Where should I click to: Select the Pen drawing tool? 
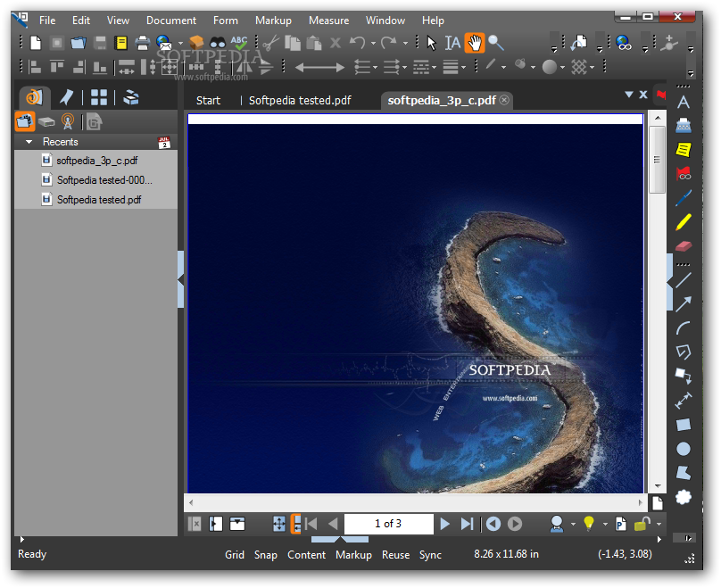point(684,198)
